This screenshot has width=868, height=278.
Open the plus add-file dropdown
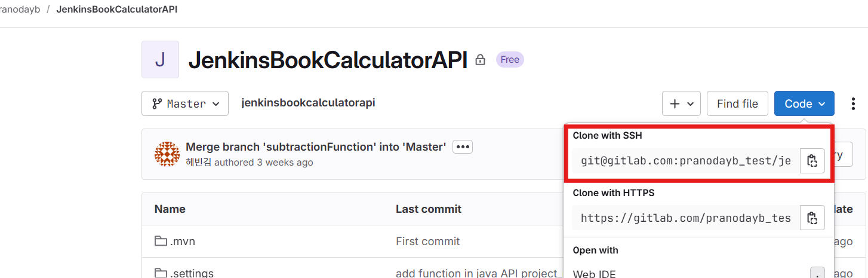[x=681, y=104]
